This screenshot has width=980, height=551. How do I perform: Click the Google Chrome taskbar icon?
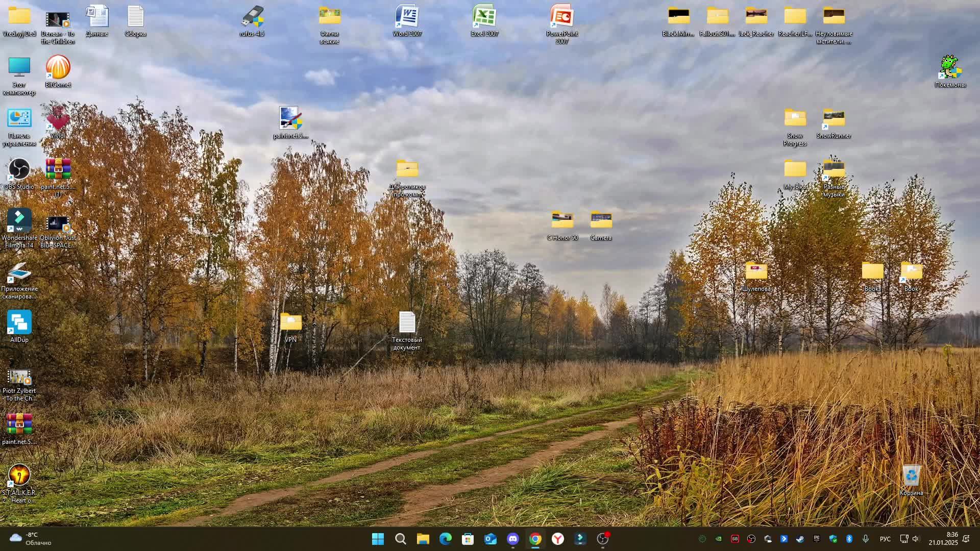(x=535, y=539)
